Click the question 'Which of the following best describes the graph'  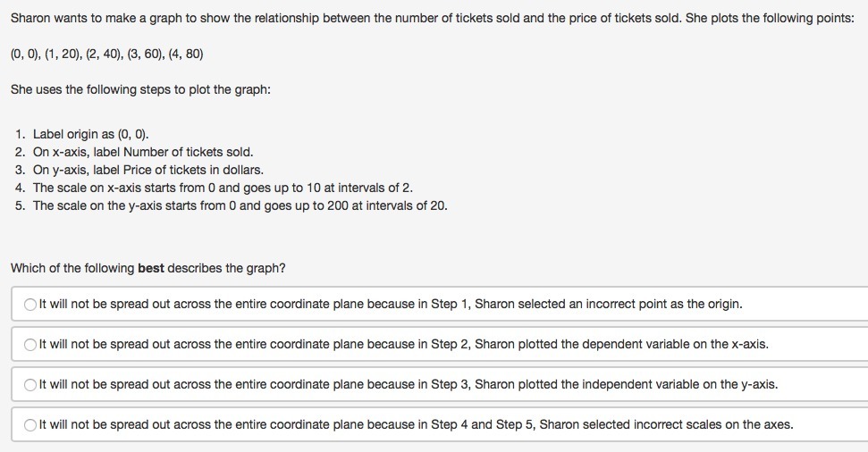click(x=148, y=268)
